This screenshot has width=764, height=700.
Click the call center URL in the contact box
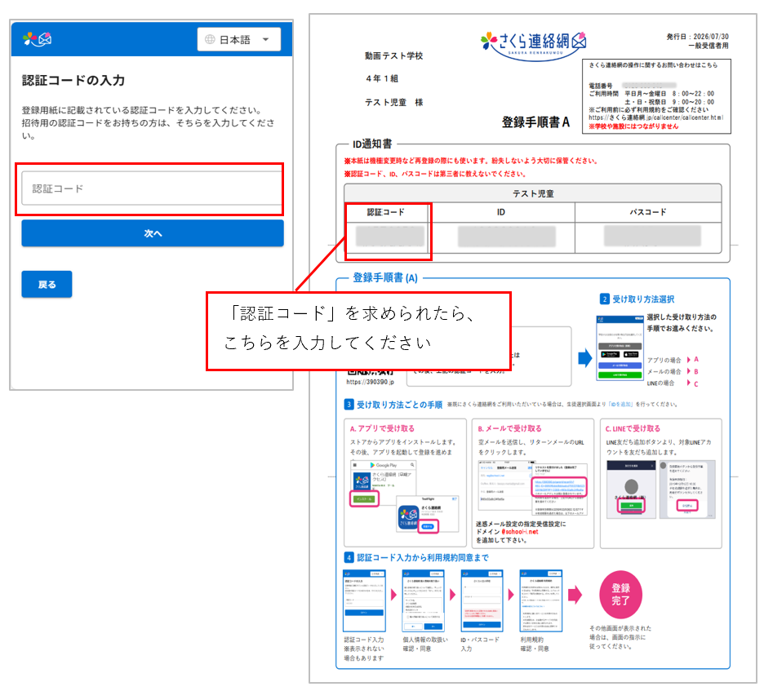[x=655, y=117]
